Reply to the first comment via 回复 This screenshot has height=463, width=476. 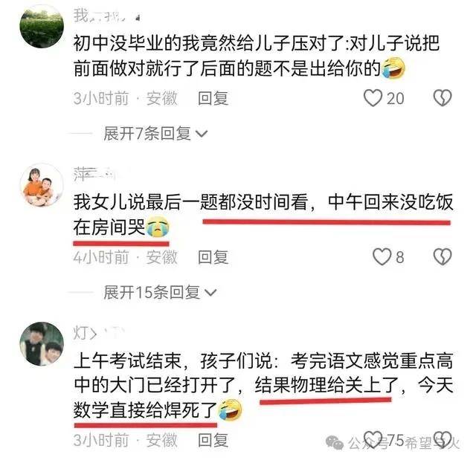tap(213, 98)
